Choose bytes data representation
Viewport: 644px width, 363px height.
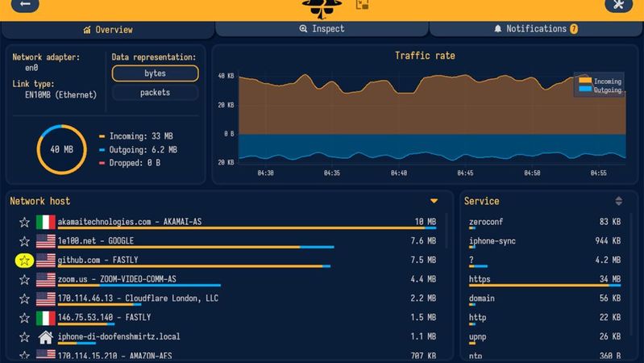click(155, 73)
